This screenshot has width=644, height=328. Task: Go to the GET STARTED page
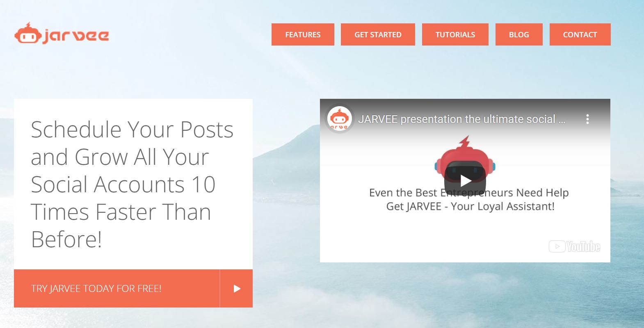[378, 34]
